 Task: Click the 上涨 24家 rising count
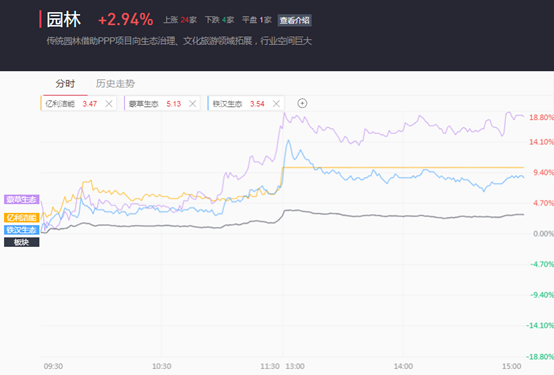[x=180, y=20]
